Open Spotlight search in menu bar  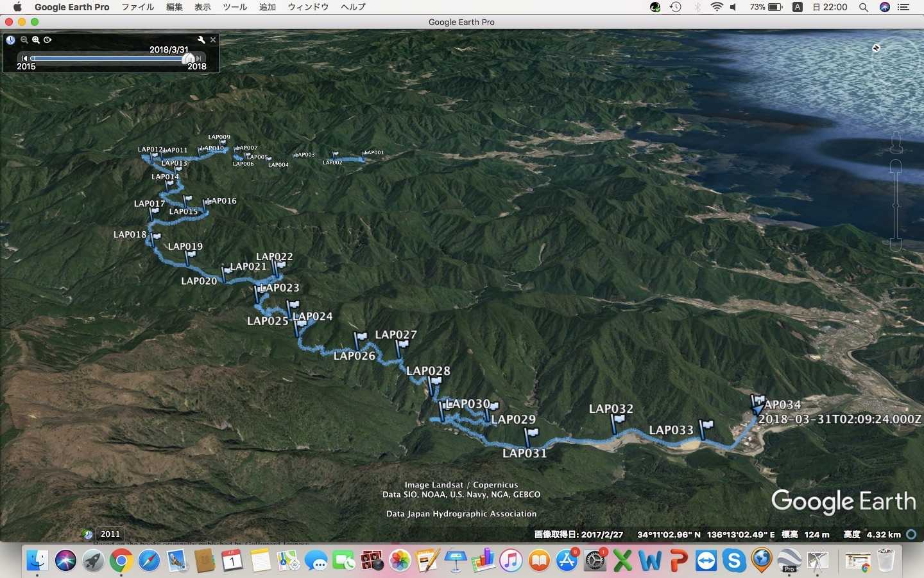coord(864,7)
